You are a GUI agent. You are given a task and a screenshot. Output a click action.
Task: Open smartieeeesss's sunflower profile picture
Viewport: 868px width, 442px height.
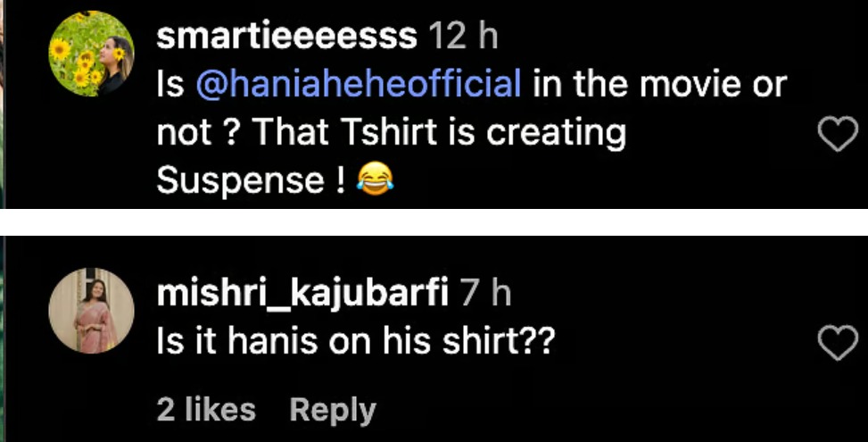91,54
